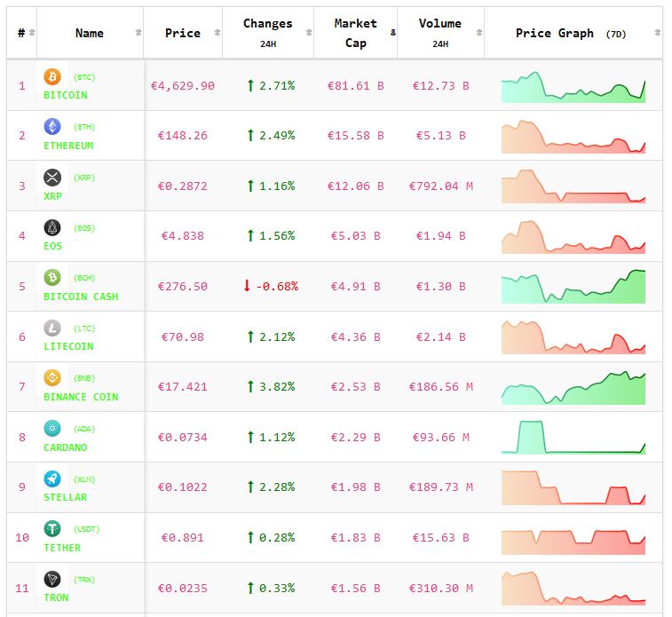Click the Cardano coin icon
This screenshot has width=672, height=617.
(x=52, y=429)
